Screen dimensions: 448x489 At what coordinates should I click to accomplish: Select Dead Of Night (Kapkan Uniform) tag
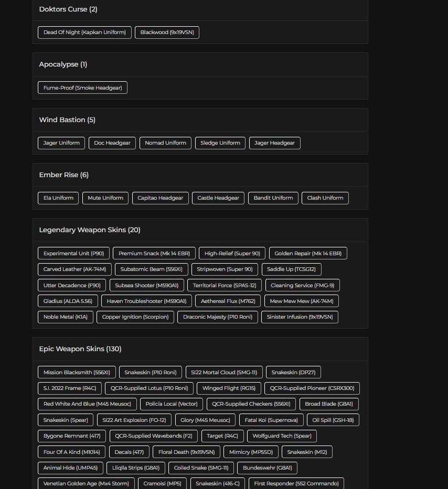[x=84, y=32]
